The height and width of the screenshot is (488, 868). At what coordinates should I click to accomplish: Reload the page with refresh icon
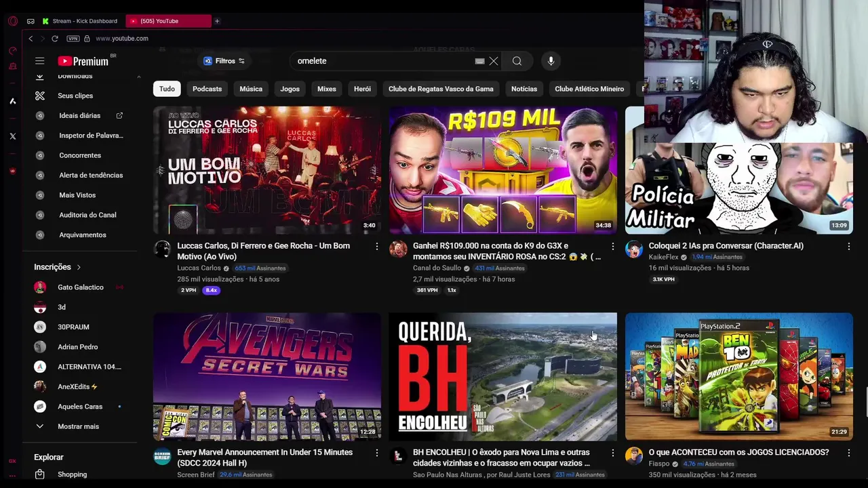(x=55, y=39)
